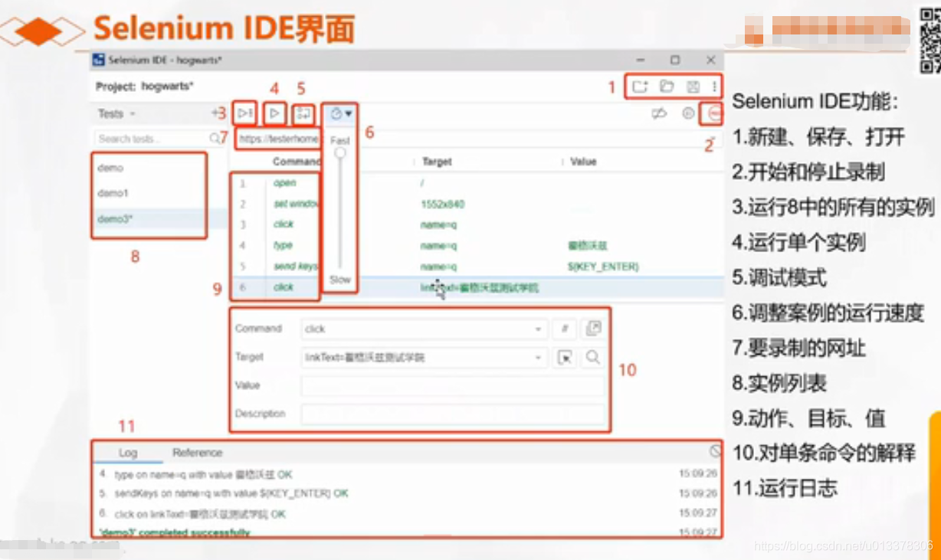Image resolution: width=941 pixels, height=560 pixels.
Task: Click the empty Description input field
Action: (453, 414)
